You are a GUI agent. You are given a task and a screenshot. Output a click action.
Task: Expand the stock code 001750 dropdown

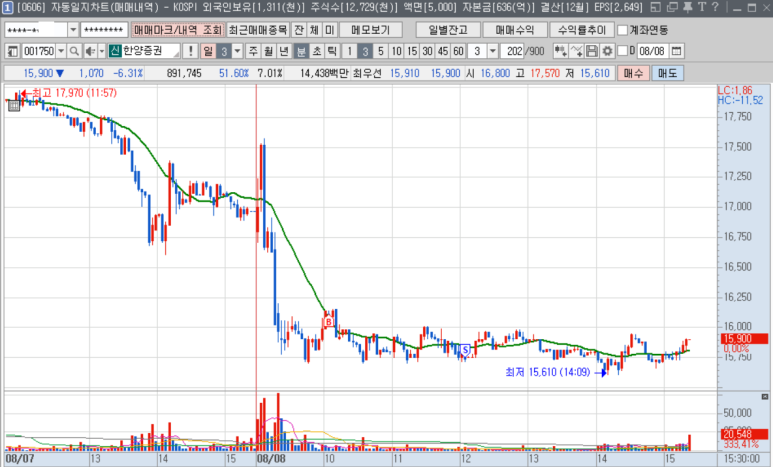coord(61,51)
